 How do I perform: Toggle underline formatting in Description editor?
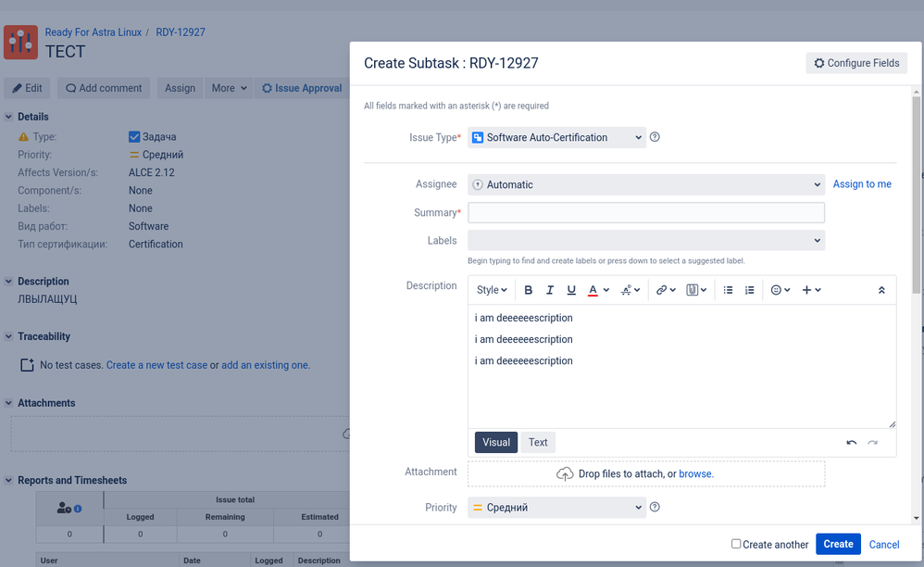[x=571, y=290]
